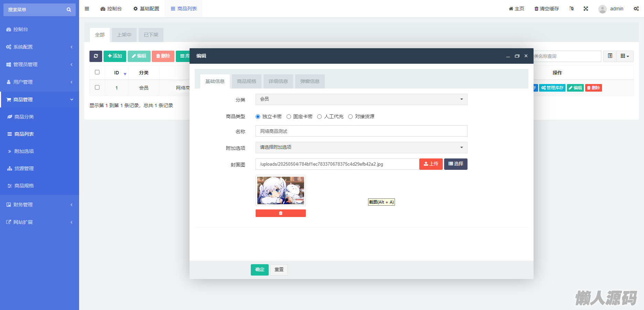Switch to the 上架中 list tab
Screen dimensions: 644x310
point(124,35)
